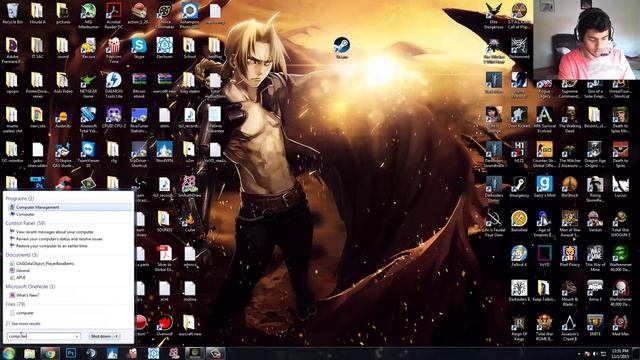
Task: Open the Garry's Mod shortcut
Action: (x=544, y=187)
